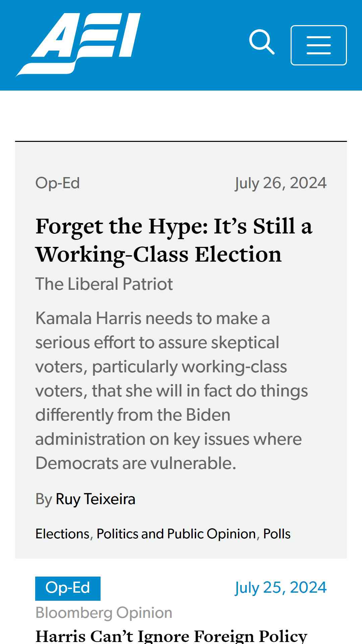This screenshot has width=362, height=644.
Task: Open the search magnifier icon
Action: click(262, 42)
